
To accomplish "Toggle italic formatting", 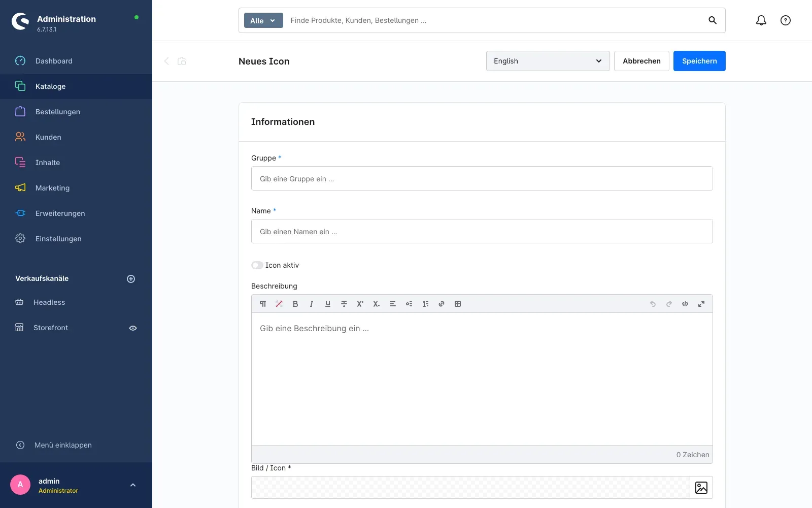I will (x=312, y=304).
